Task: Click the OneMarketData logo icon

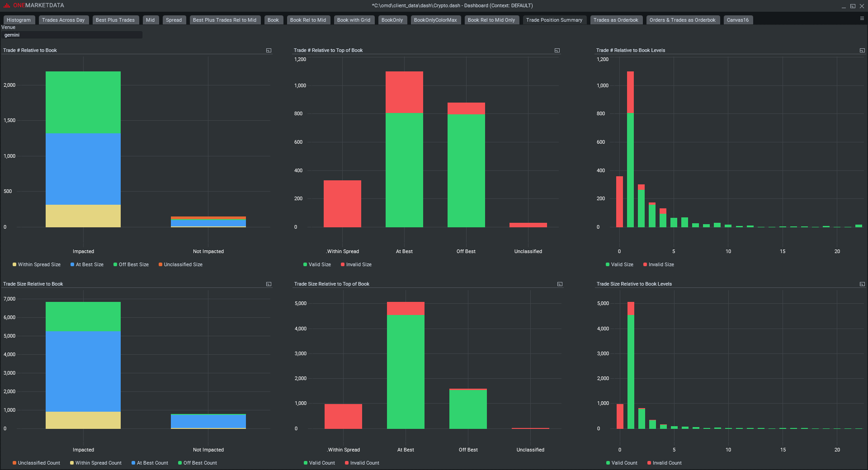Action: point(7,5)
